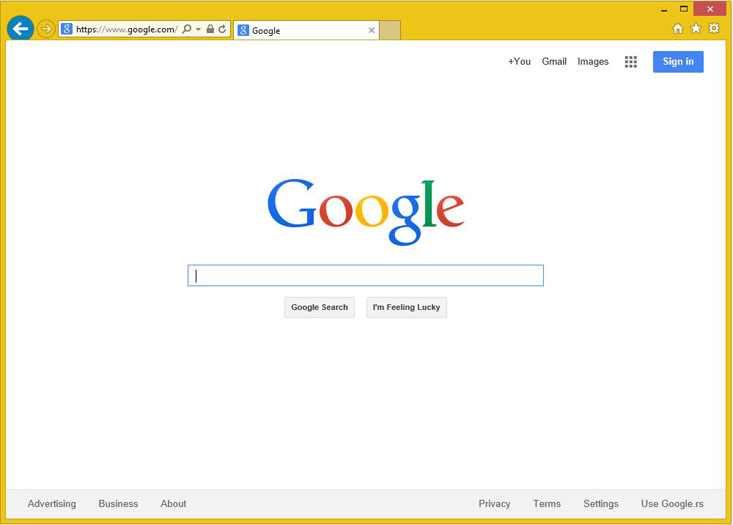
Task: Open the Tools gear menu
Action: [714, 29]
